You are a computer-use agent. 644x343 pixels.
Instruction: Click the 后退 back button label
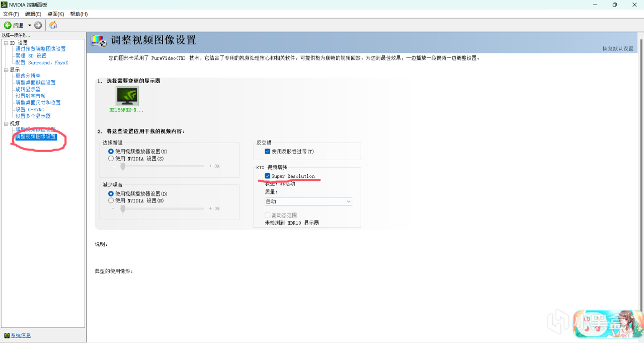tap(18, 25)
